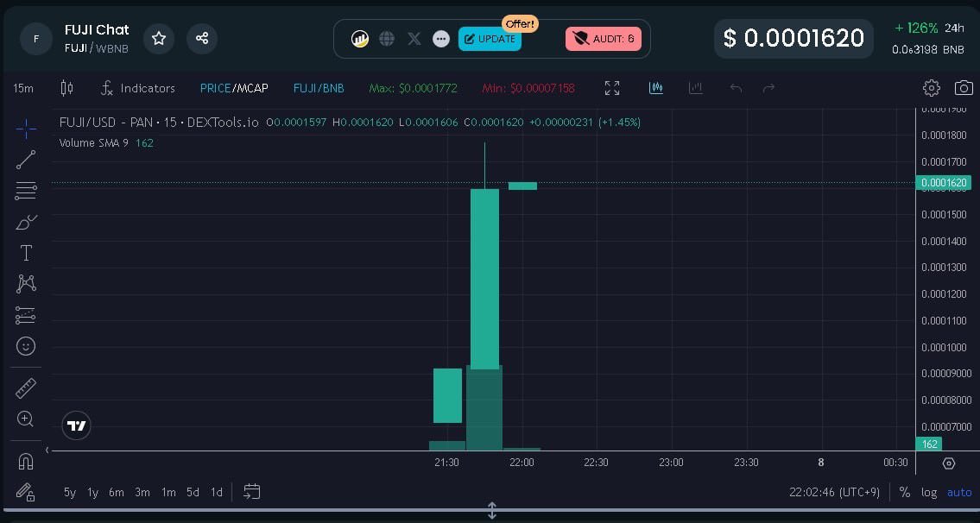The height and width of the screenshot is (523, 980).
Task: Take a chart snapshot with the camera
Action: click(964, 88)
